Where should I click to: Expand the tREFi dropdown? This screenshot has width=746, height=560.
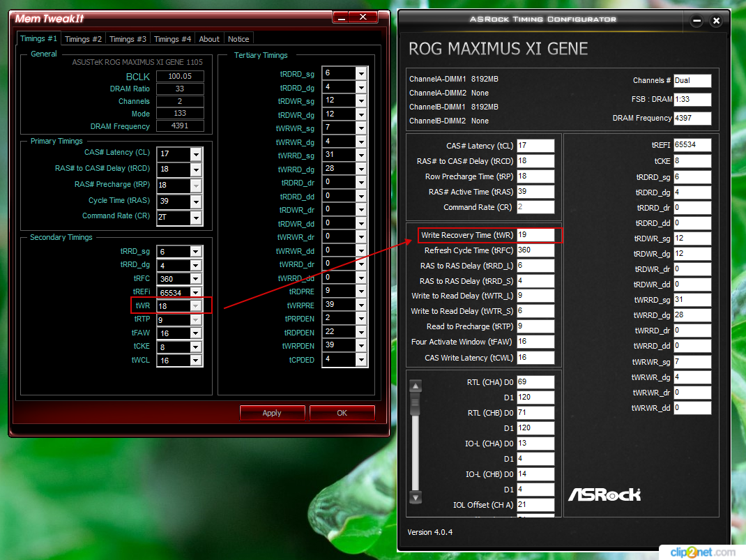[x=195, y=292]
